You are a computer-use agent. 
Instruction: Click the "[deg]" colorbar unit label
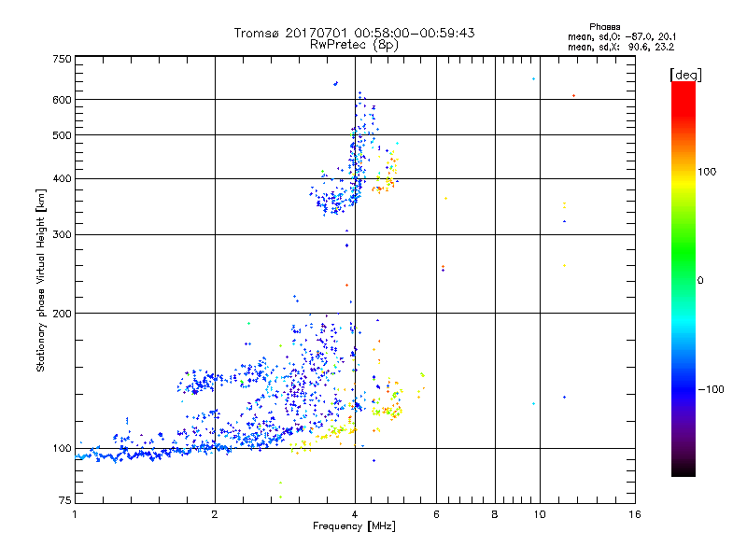pos(685,75)
